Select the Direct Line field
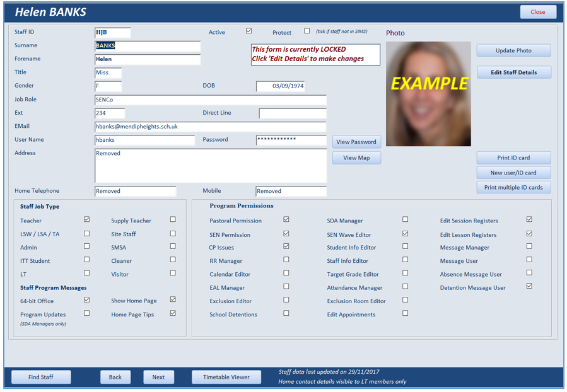The width and height of the screenshot is (567, 392). (293, 113)
